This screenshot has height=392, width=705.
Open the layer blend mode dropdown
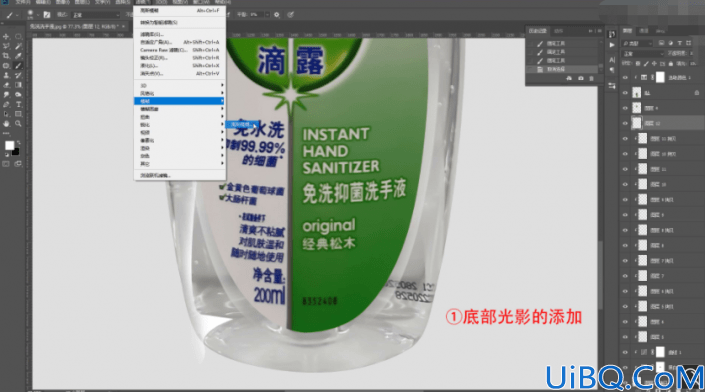(643, 53)
